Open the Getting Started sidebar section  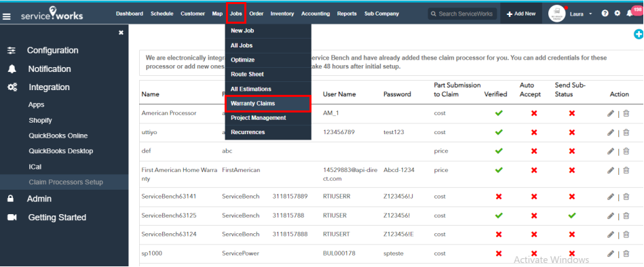coord(57,218)
